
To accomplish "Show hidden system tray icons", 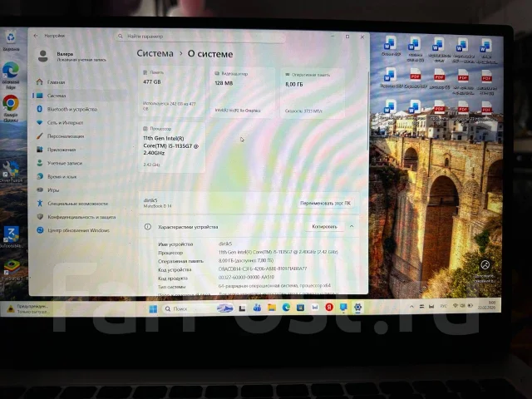I will pyautogui.click(x=411, y=307).
